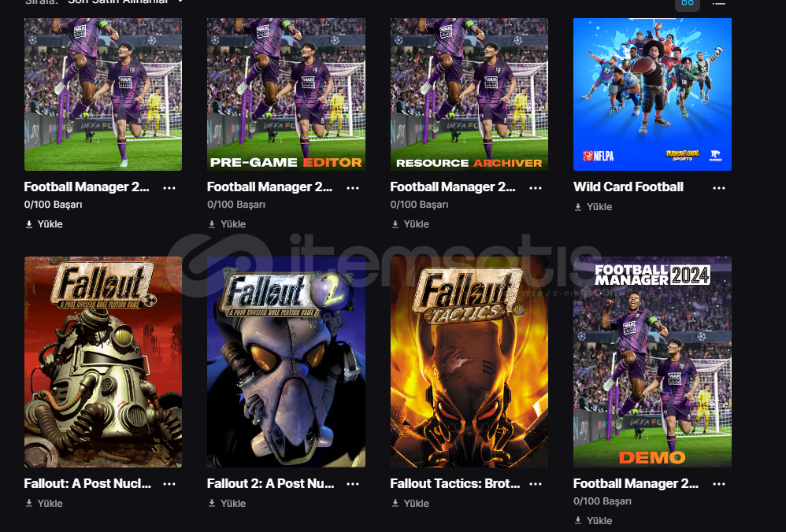Open options for first Football Manager game
The image size is (786, 532).
click(169, 188)
